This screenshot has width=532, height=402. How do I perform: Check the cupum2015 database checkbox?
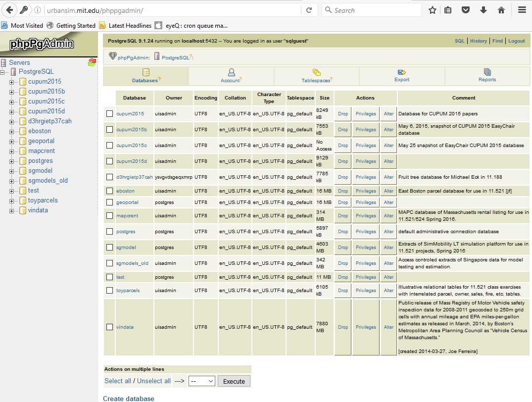(110, 114)
